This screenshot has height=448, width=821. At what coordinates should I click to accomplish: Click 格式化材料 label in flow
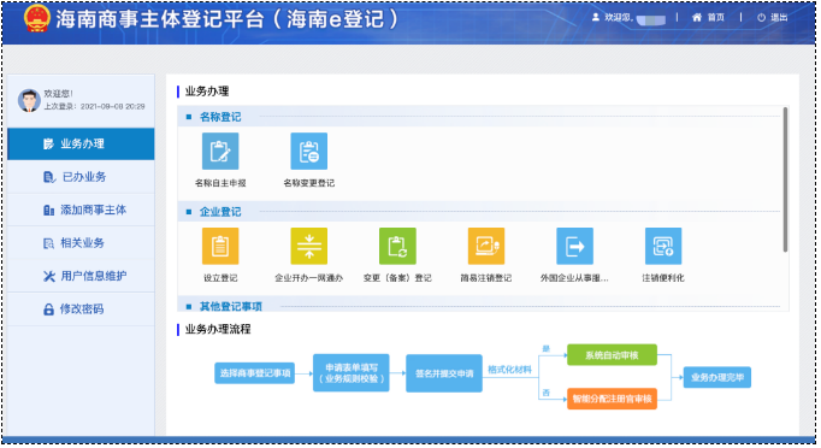(509, 369)
